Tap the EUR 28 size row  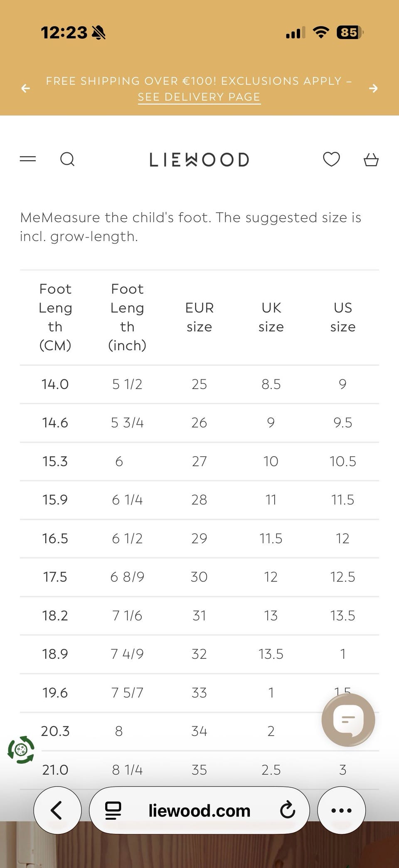click(x=199, y=500)
